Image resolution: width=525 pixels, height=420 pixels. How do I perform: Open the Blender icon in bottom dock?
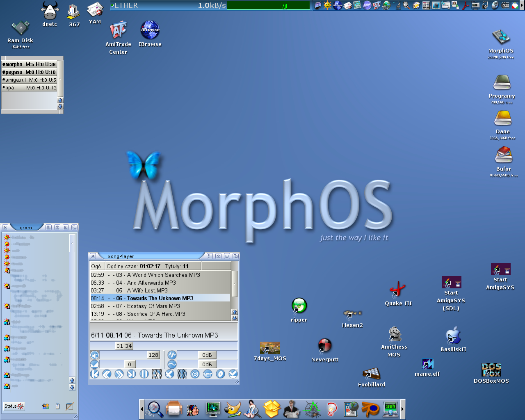(x=370, y=409)
